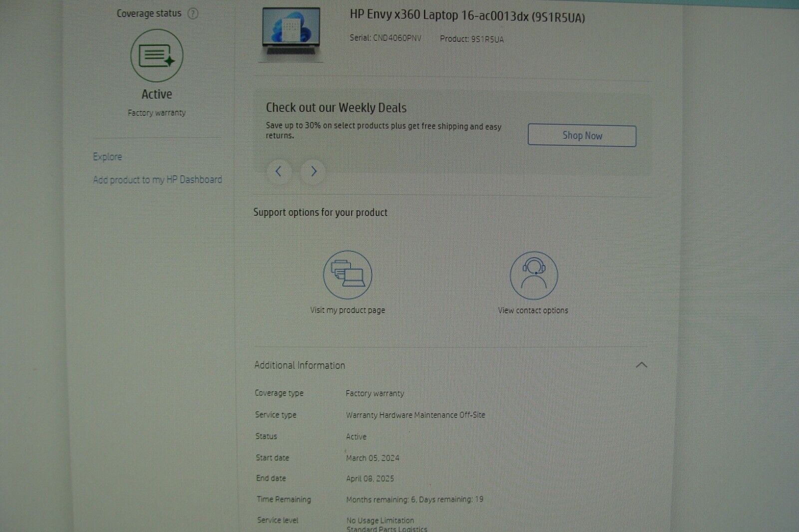Collapse the Additional Information section chevron
Image resolution: width=799 pixels, height=532 pixels.
[642, 365]
